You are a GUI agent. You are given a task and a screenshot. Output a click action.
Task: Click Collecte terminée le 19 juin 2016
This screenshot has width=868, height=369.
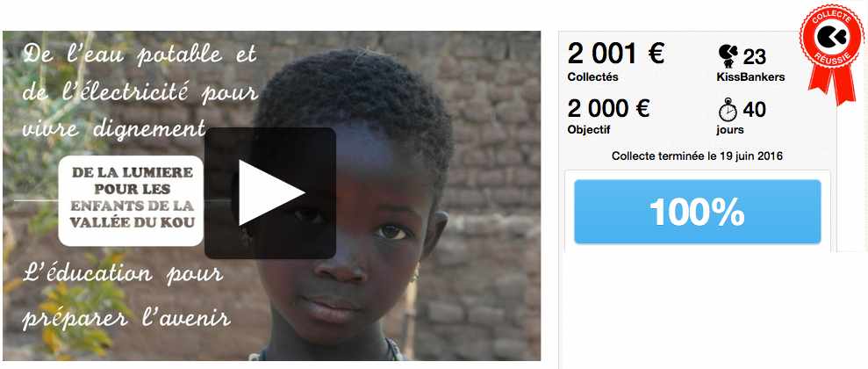click(697, 156)
